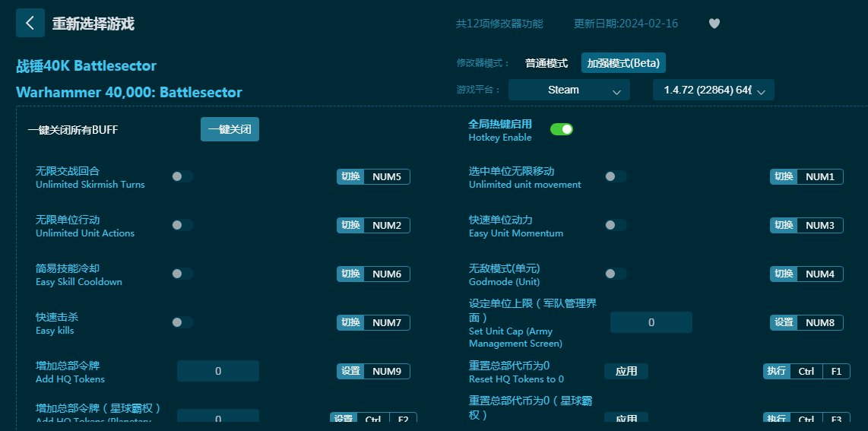Click the back arrow icon
This screenshot has height=431, width=868.
click(x=30, y=24)
